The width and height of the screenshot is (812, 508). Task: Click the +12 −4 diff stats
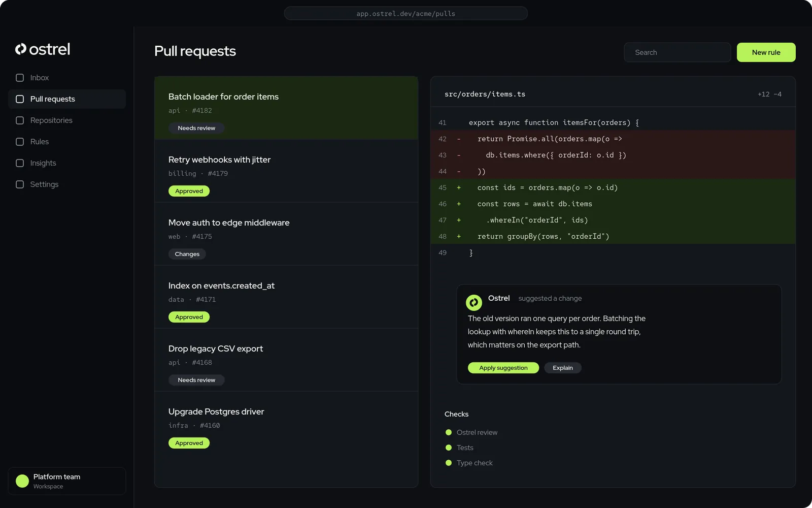click(769, 94)
